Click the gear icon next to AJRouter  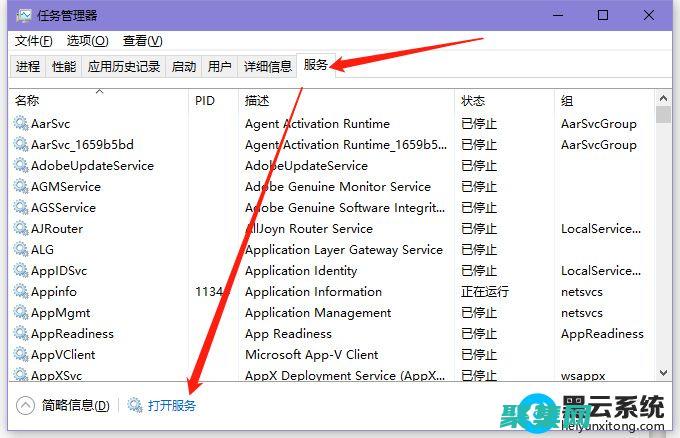pyautogui.click(x=21, y=229)
